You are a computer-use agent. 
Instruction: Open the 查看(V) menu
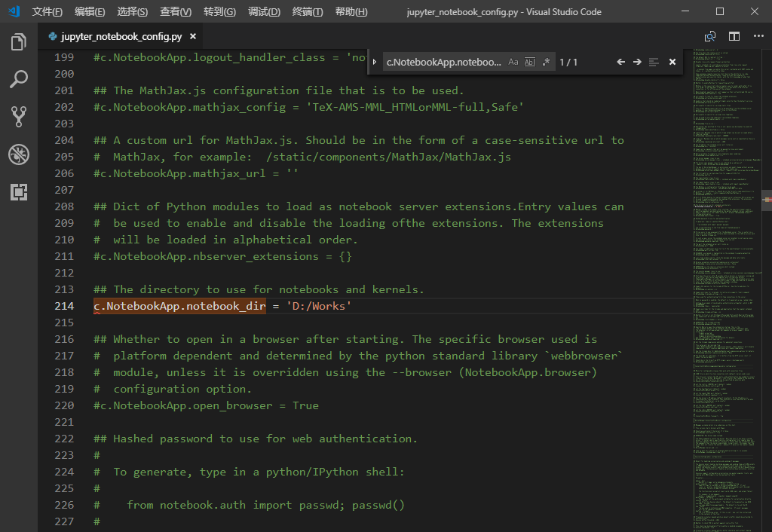click(175, 12)
